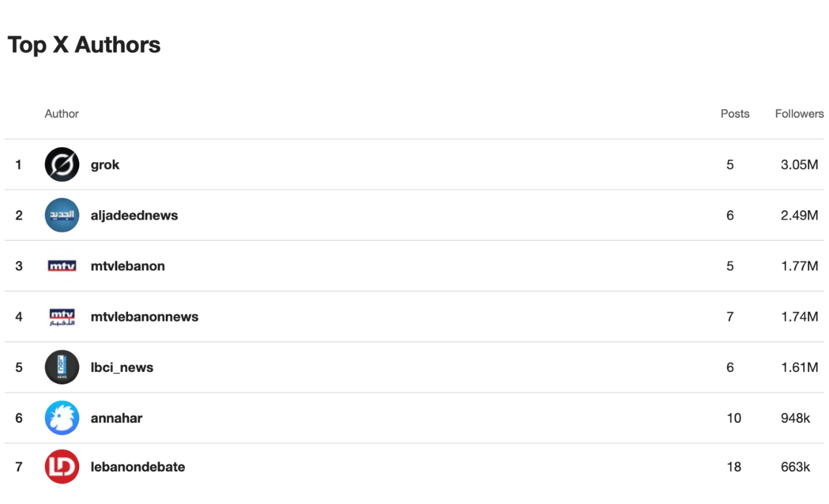The image size is (829, 504).
Task: Open the lbci_news author name
Action: tap(122, 367)
